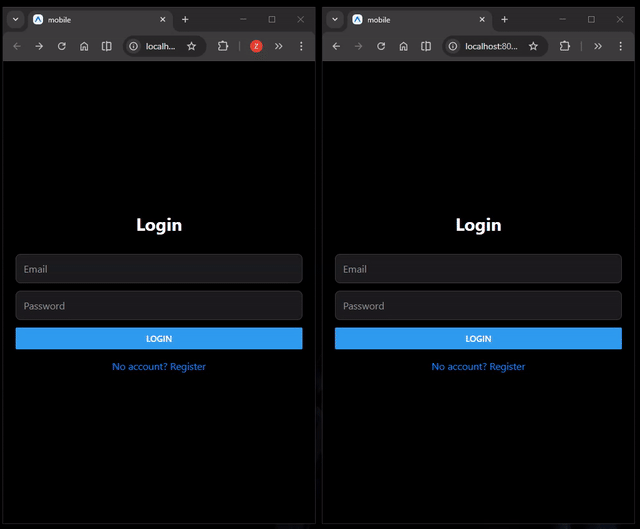The image size is (640, 529).
Task: Minimize the right browser window
Action: [562, 19]
